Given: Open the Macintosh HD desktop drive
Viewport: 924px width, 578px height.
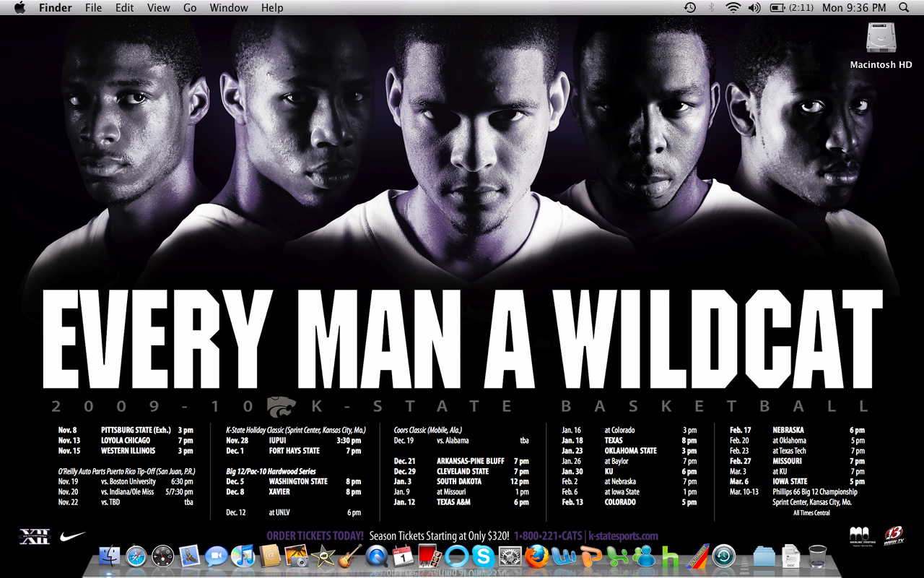Looking at the screenshot, I should coord(881,45).
